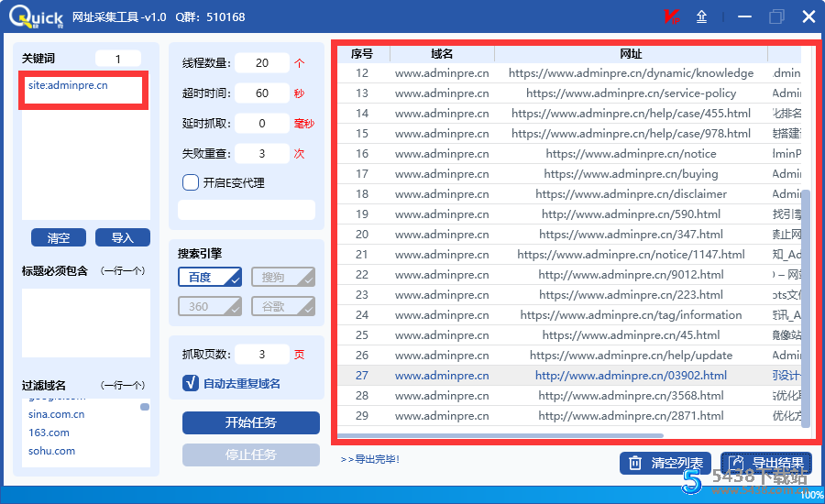Screen dimensions: 825x504
Task: Click the Quick logo in title bar
Action: click(x=36, y=16)
